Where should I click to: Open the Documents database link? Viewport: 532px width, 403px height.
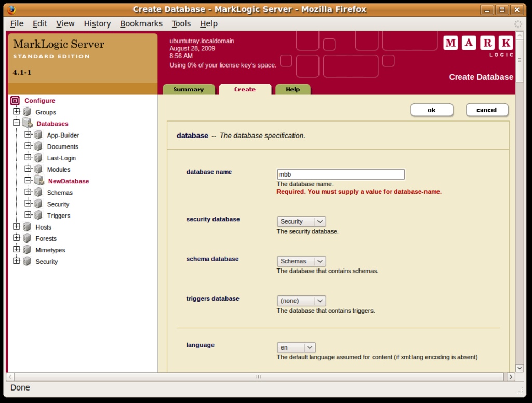[63, 146]
